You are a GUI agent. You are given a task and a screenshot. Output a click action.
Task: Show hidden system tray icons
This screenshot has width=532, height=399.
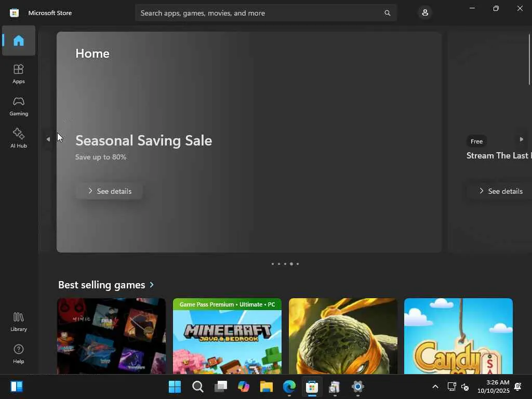[x=435, y=387]
